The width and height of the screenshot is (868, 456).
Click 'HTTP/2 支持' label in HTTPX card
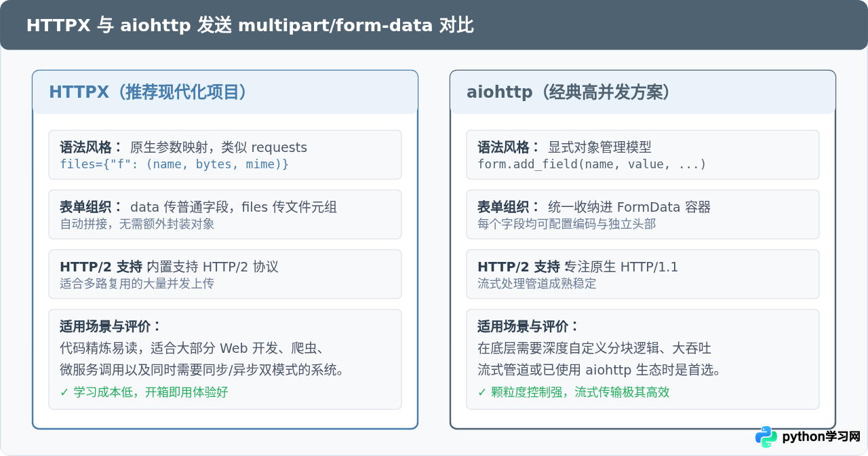pyautogui.click(x=101, y=267)
